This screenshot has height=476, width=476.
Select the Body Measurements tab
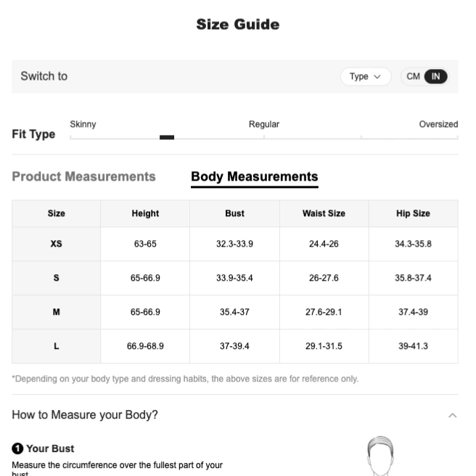coord(255,177)
